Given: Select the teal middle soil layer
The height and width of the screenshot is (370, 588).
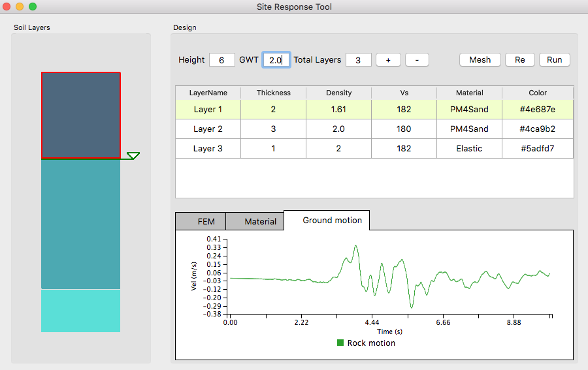Looking at the screenshot, I should (80, 224).
